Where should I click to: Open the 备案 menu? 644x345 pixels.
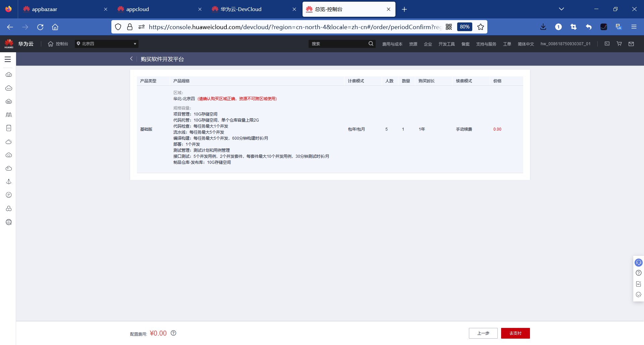pyautogui.click(x=466, y=44)
